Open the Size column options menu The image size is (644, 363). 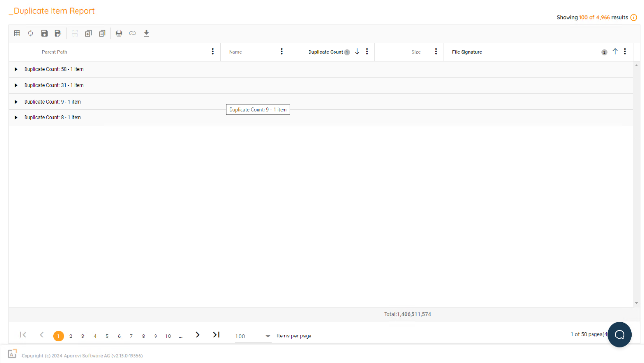(436, 52)
